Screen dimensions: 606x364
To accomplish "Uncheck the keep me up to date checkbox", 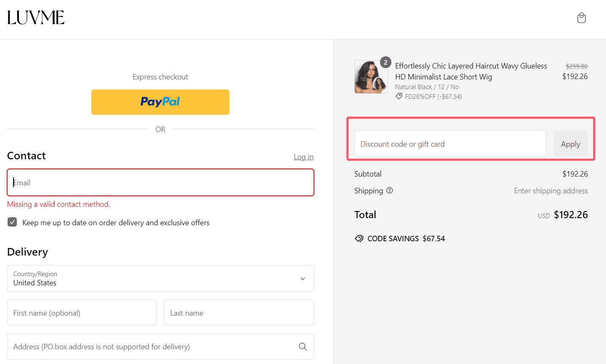I will [12, 222].
